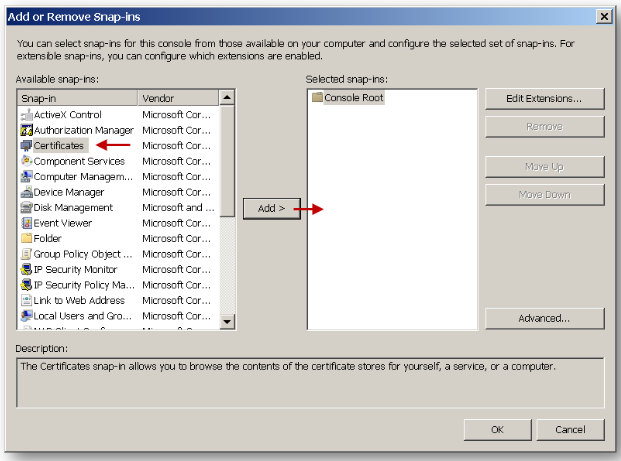Cancel the snap-ins dialog
621x461 pixels.
(570, 430)
